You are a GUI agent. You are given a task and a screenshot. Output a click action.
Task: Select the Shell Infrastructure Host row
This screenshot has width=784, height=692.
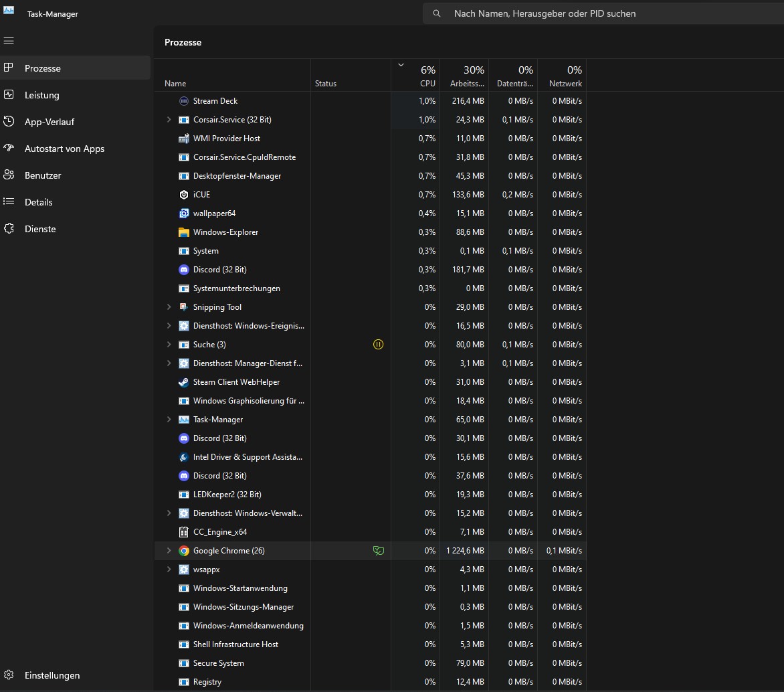click(x=371, y=644)
